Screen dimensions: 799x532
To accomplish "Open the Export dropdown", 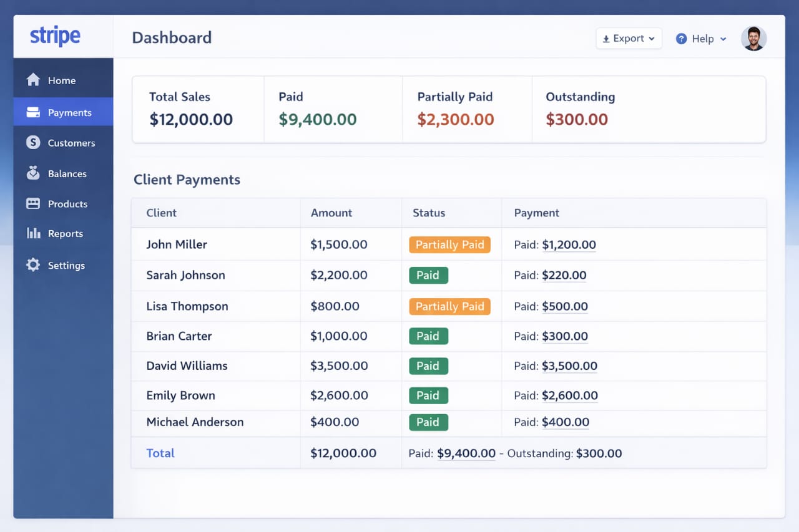I will (x=629, y=39).
